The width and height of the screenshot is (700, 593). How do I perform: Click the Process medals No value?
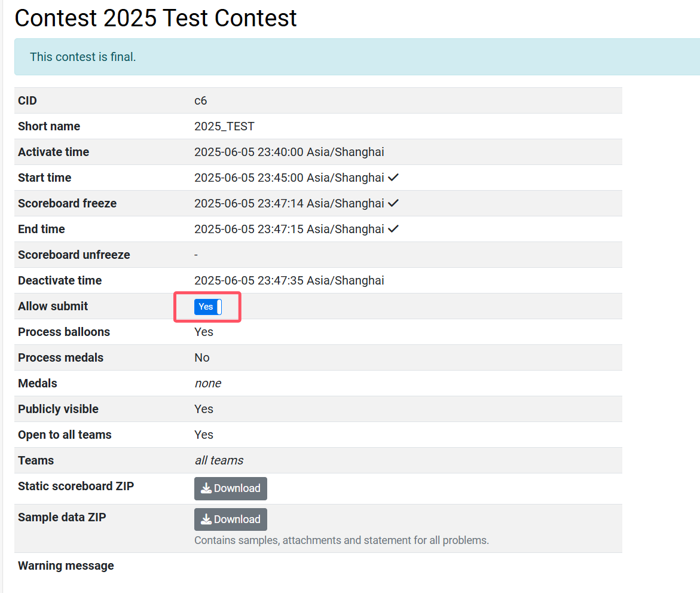tap(202, 357)
